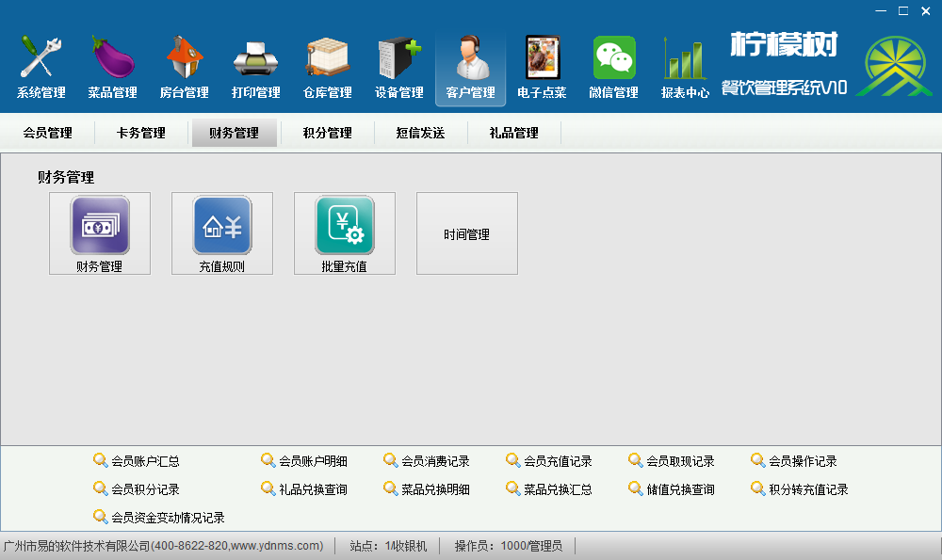Open the 房台管理 module icon

point(183,58)
